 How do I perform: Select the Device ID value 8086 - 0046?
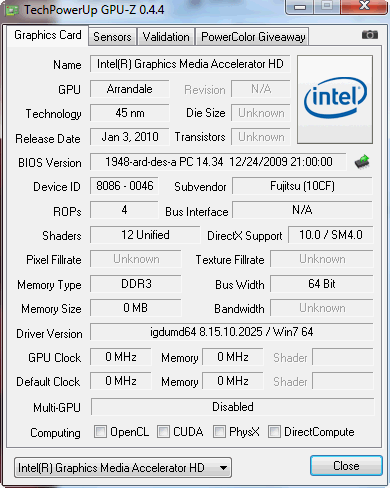pos(124,186)
